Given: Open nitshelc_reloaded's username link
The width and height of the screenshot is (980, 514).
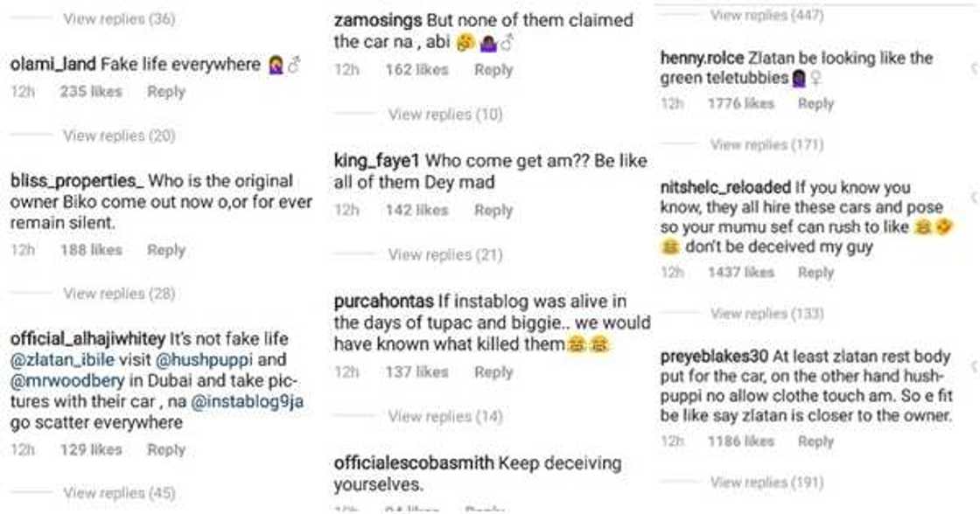Looking at the screenshot, I should click(727, 188).
